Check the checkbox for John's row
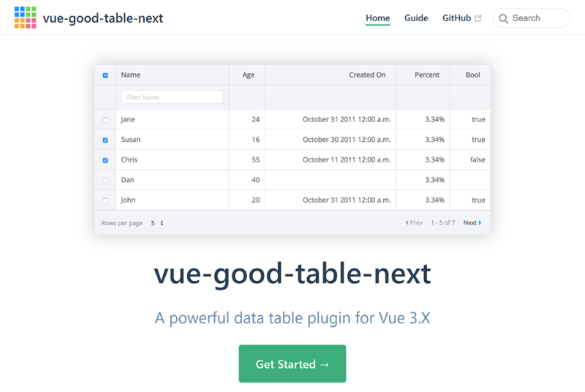Viewport: 585px width, 392px height. (x=105, y=200)
